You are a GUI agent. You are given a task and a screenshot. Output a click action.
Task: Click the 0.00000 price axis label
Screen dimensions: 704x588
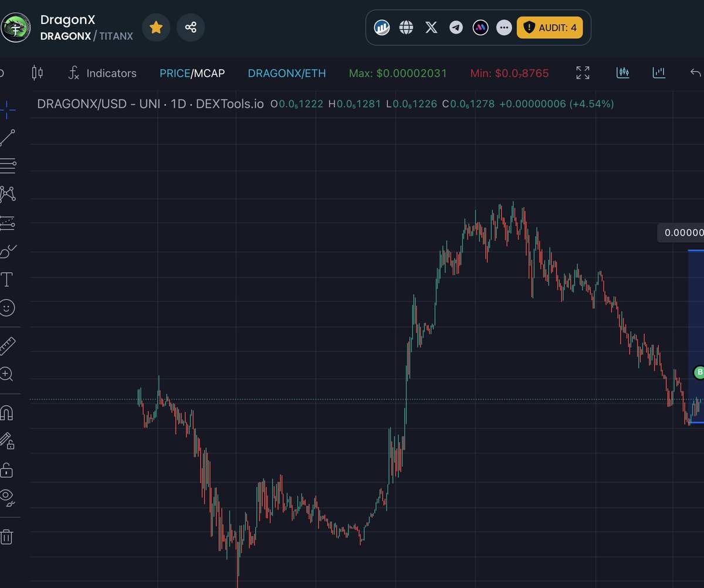pyautogui.click(x=681, y=233)
